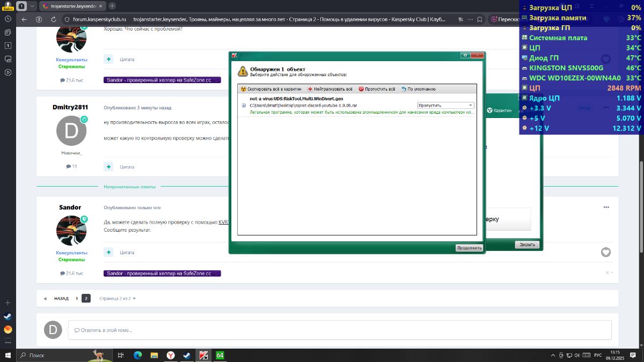Open the 'Пропустить' action dropdown
Viewport: 644px width, 362px height.
pyautogui.click(x=445, y=106)
